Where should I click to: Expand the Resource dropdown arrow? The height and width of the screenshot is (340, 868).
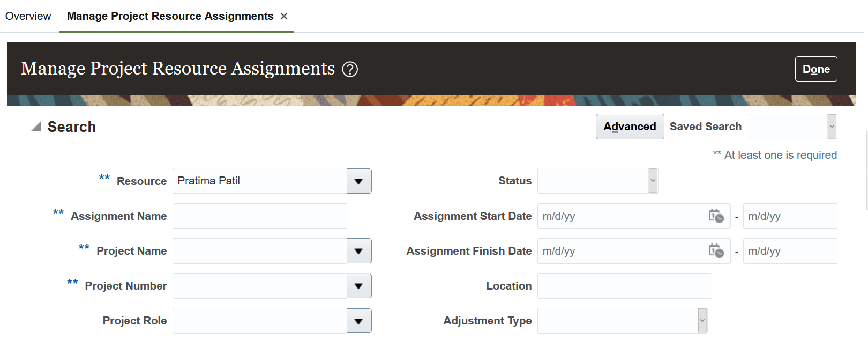(x=359, y=181)
